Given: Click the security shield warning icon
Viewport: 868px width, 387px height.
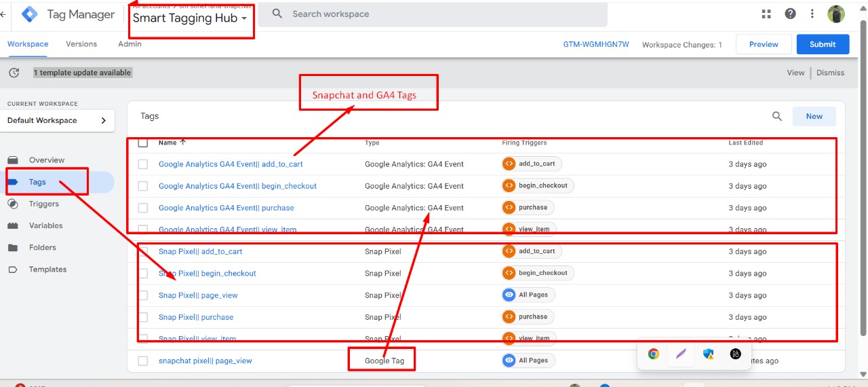Looking at the screenshot, I should click(x=709, y=354).
